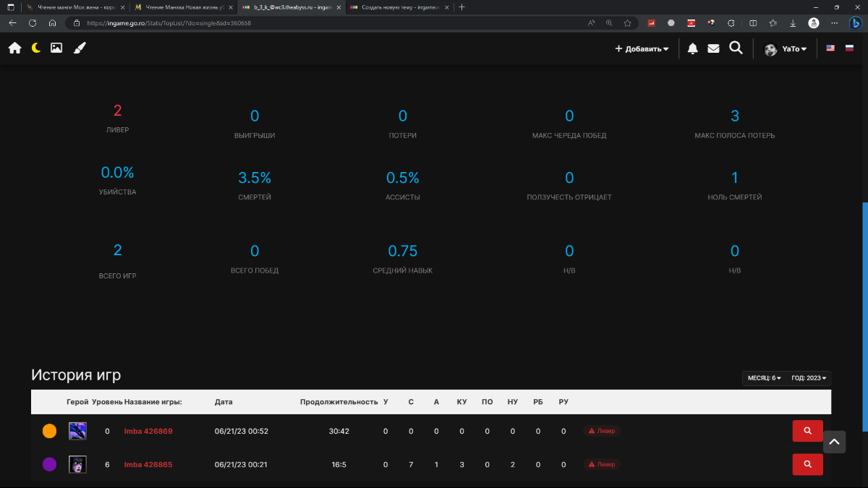868x488 pixels.
Task: Open the messages envelope icon
Action: pos(713,48)
